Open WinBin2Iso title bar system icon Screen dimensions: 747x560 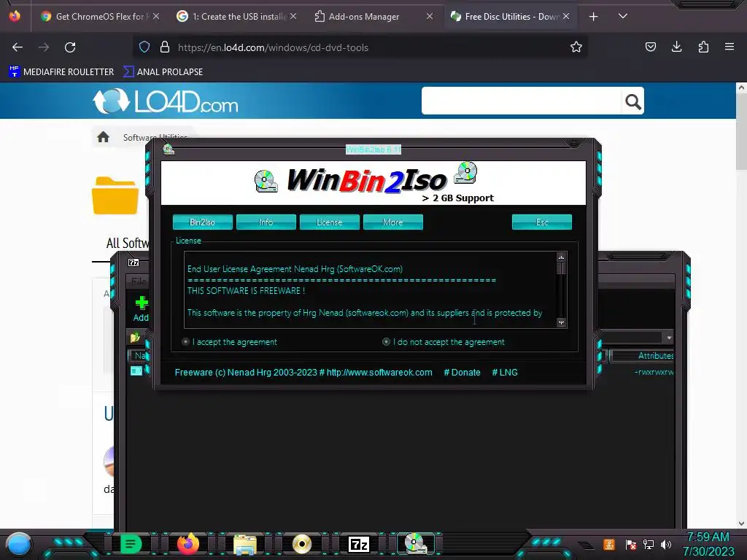pyautogui.click(x=169, y=149)
